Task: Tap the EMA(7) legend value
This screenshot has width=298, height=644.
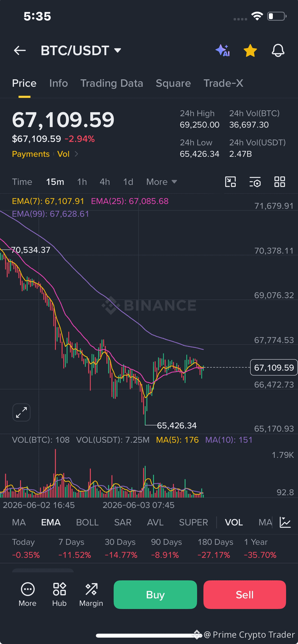Action: pyautogui.click(x=48, y=201)
